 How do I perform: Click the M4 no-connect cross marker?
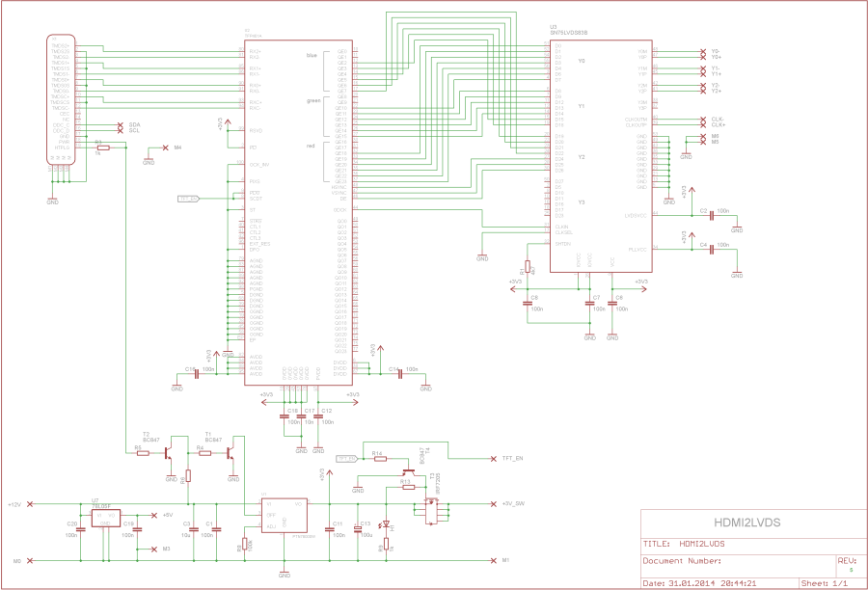coord(165,147)
